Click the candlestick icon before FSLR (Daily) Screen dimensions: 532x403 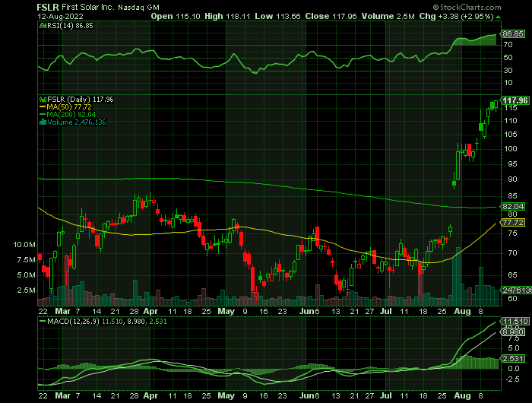pyautogui.click(x=43, y=100)
